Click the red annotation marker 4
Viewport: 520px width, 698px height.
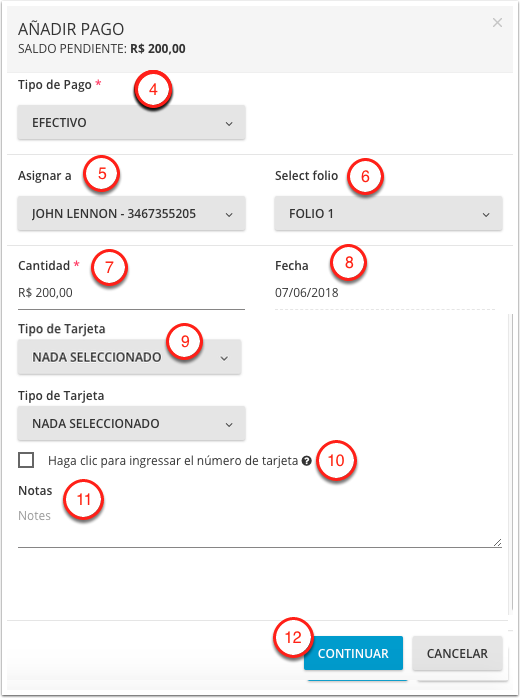click(153, 89)
